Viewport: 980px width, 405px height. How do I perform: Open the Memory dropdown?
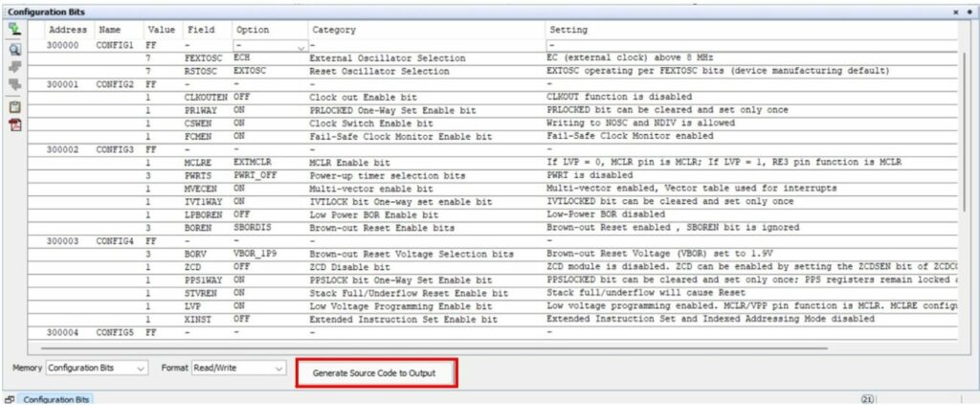(x=96, y=368)
